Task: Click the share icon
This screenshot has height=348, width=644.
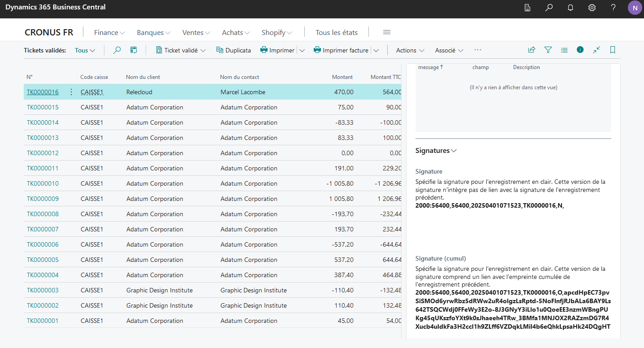Action: 532,50
